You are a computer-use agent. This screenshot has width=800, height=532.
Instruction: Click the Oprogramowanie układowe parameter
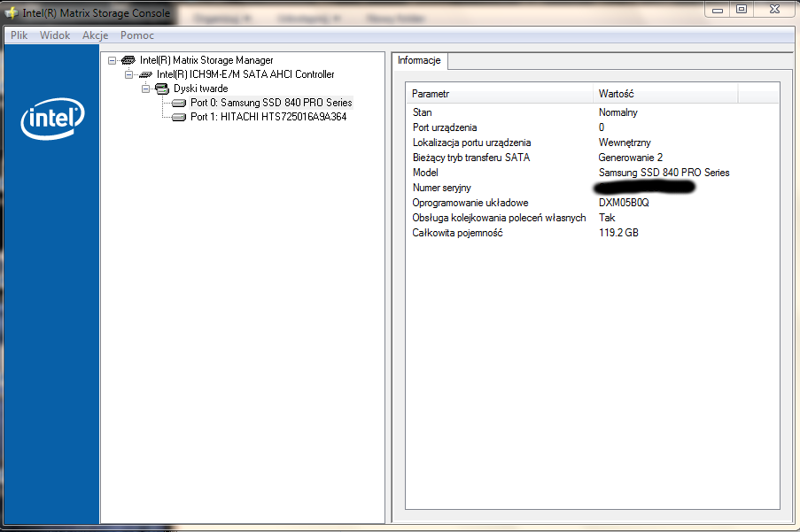(x=470, y=203)
